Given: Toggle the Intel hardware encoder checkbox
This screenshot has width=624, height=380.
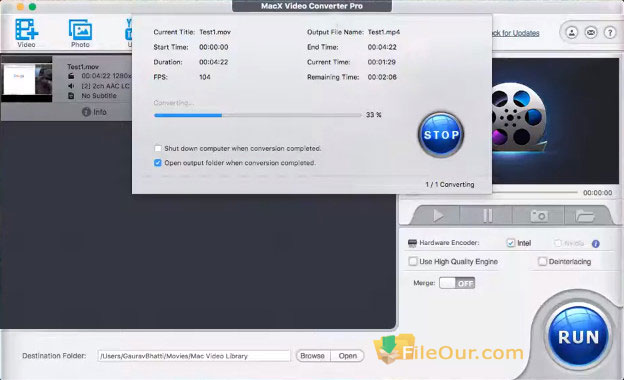Looking at the screenshot, I should (x=511, y=243).
